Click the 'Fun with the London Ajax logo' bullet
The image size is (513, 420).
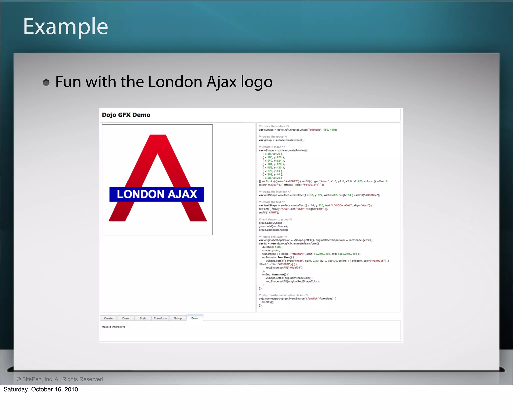[164, 82]
